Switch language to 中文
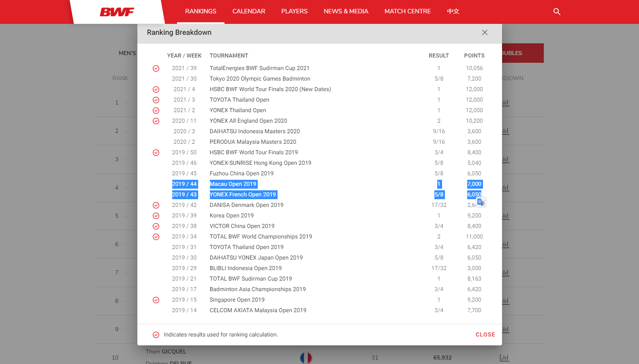 tap(453, 11)
